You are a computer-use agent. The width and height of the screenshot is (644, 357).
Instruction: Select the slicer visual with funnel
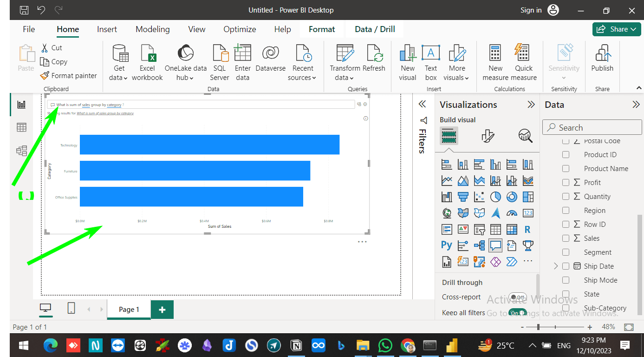click(479, 229)
